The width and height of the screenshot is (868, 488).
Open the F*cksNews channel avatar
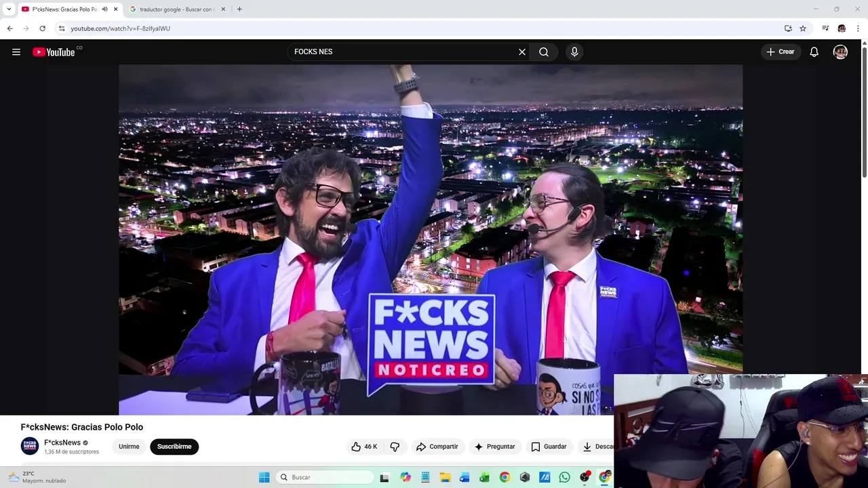(x=30, y=446)
